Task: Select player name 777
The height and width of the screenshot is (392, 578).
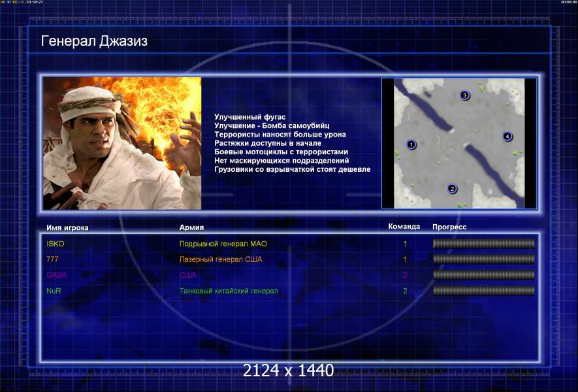Action: (52, 259)
